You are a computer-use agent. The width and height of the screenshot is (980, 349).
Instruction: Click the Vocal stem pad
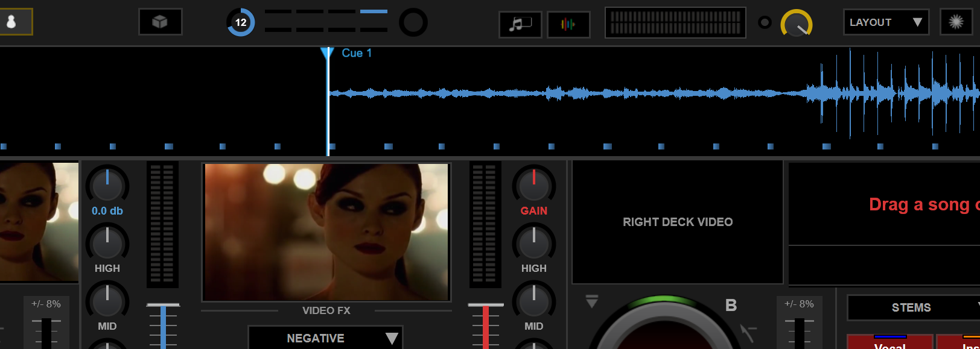pyautogui.click(x=890, y=342)
